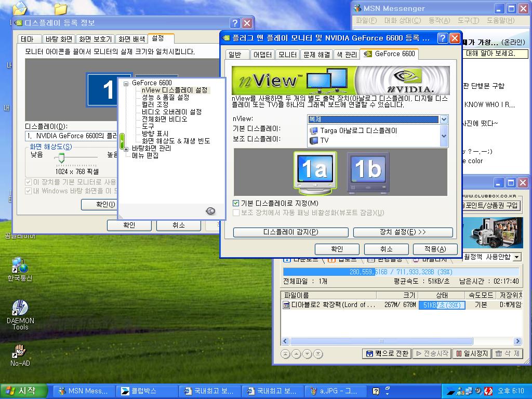This screenshot has height=399, width=532.
Task: Click the file icon of the 디아블로2 확장팩 download
Action: (x=286, y=304)
